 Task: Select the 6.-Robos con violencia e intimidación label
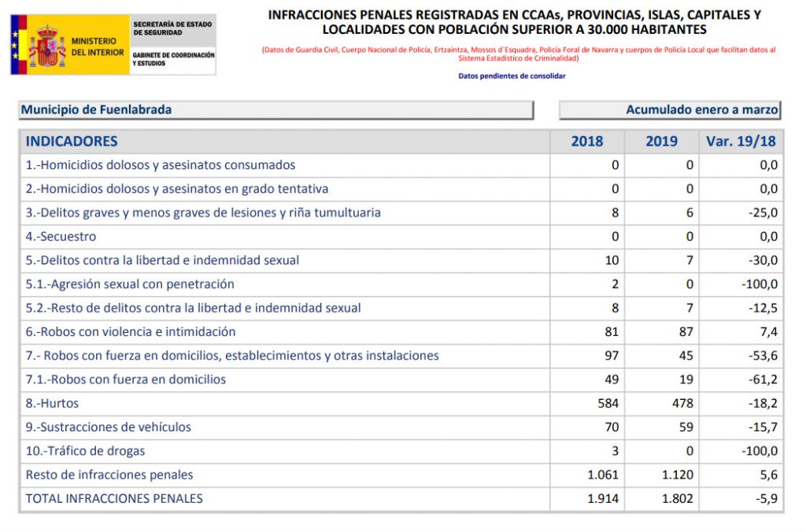tap(131, 331)
